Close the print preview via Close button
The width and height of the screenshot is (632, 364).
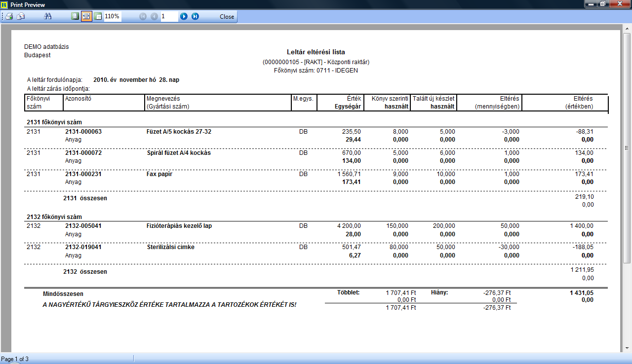227,16
